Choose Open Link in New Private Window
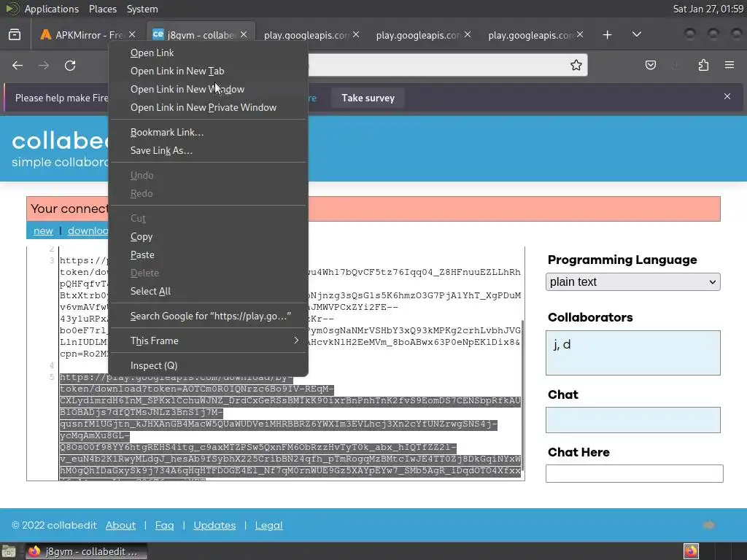 point(209,107)
